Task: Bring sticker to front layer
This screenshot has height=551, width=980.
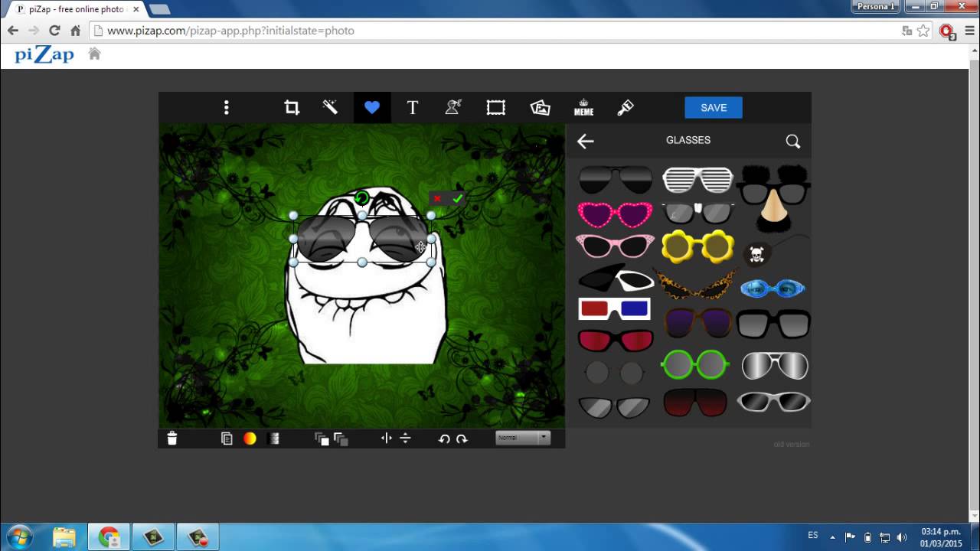Action: point(322,439)
